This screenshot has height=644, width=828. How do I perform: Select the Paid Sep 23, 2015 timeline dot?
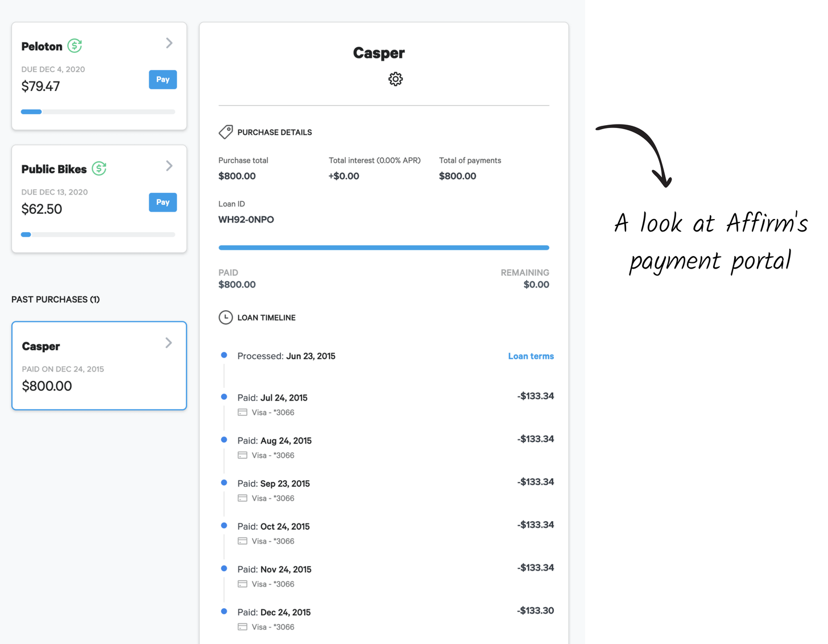click(x=224, y=482)
